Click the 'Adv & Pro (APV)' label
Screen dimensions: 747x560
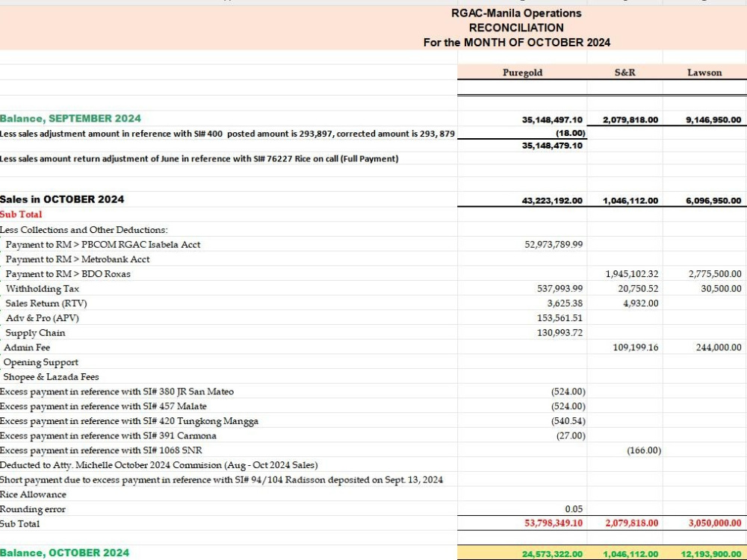43,318
